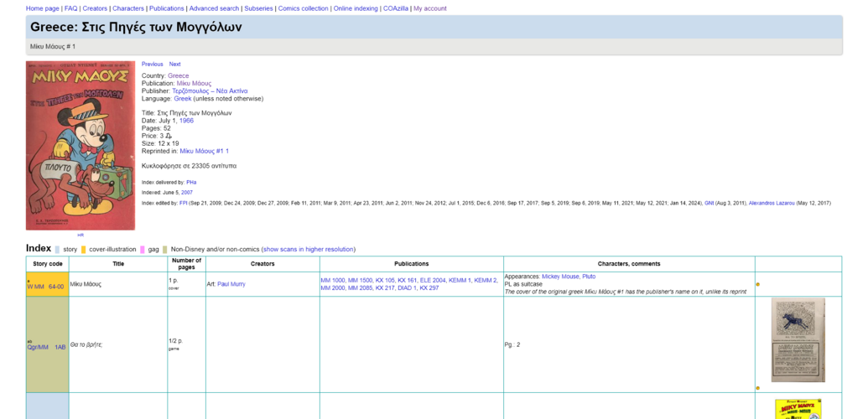
Task: Show scans in higher resolution
Action: [x=308, y=249]
